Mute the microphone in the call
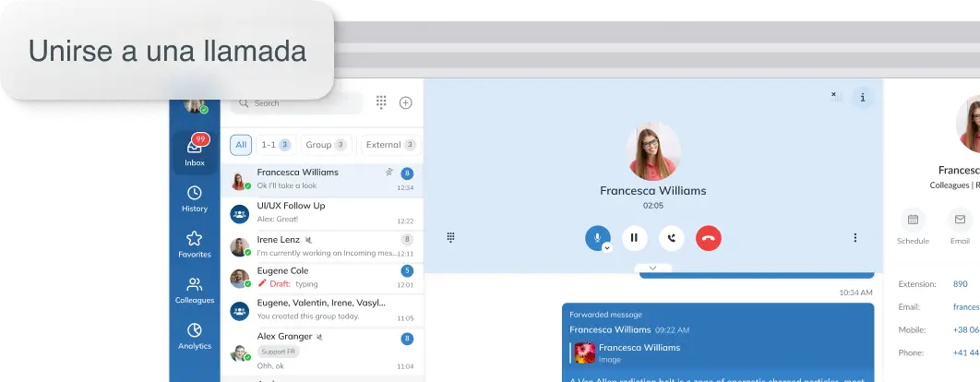The width and height of the screenshot is (980, 382). pos(596,237)
